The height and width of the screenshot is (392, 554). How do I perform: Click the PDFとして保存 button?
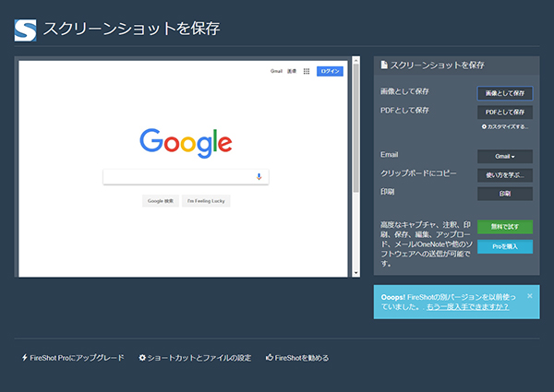pyautogui.click(x=505, y=113)
